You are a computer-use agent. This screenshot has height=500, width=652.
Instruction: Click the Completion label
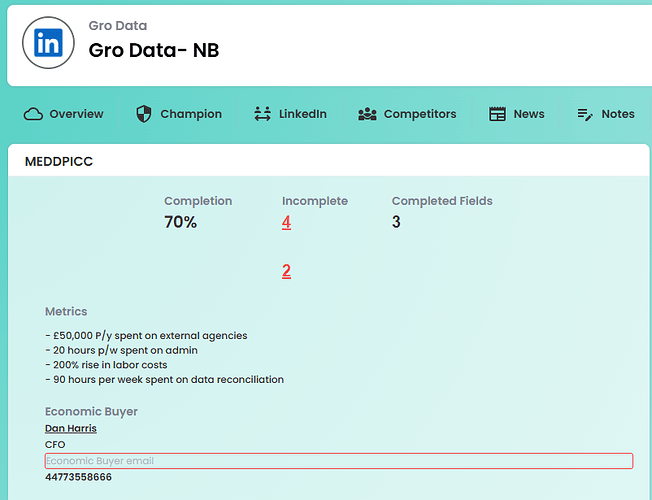[x=198, y=201]
